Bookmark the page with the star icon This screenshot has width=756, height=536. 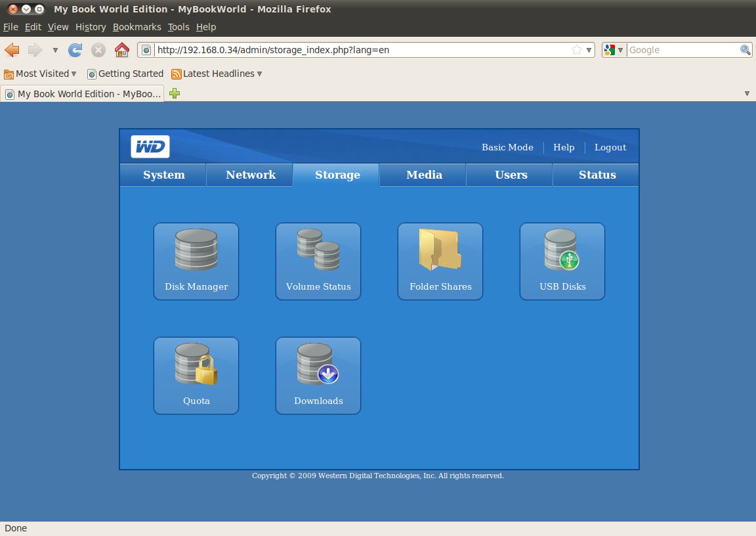pyautogui.click(x=576, y=50)
